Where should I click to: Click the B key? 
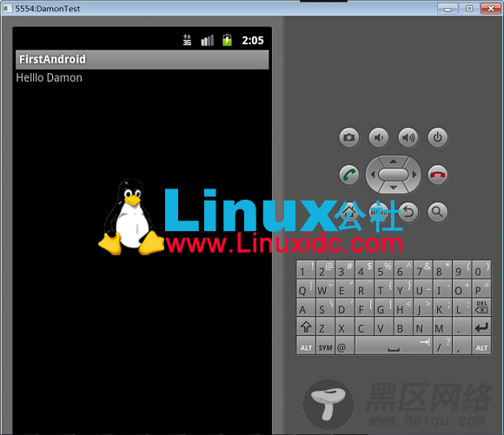(403, 326)
